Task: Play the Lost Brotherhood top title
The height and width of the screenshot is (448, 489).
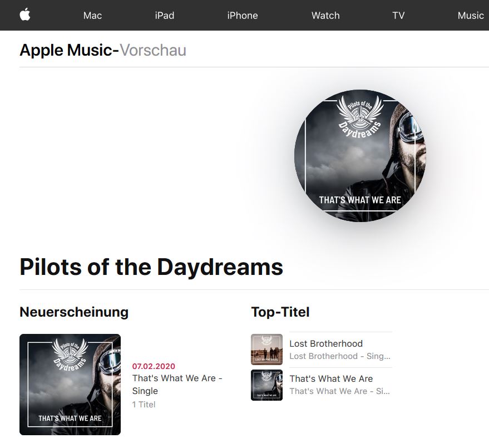Action: click(326, 343)
